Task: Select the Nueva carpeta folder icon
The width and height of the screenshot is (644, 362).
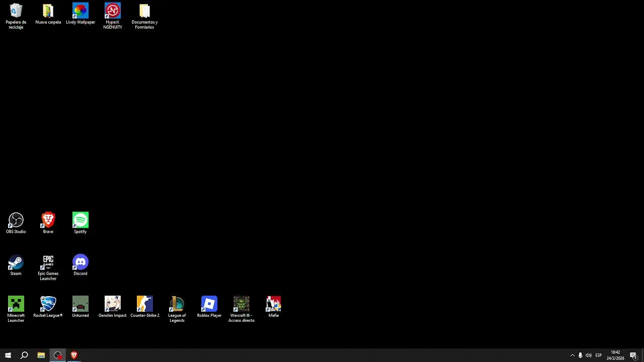Action: click(x=48, y=14)
